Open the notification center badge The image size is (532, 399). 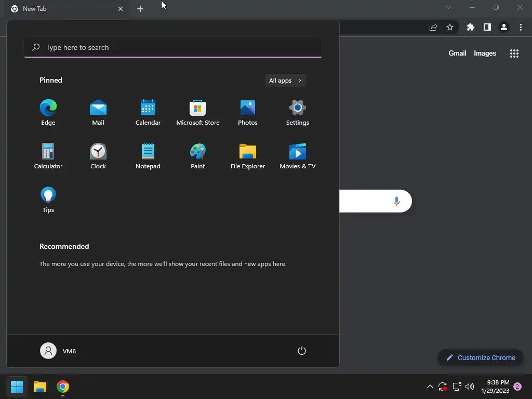pos(517,387)
